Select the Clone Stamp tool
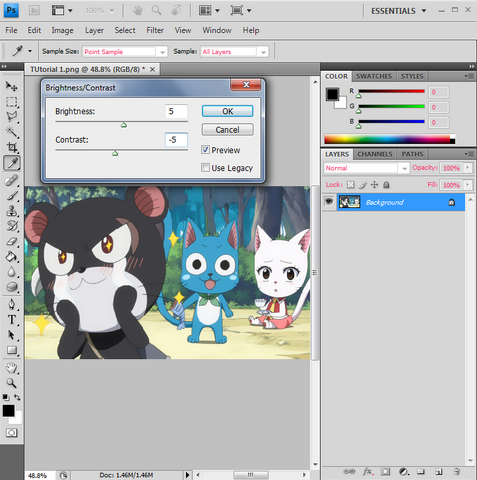 point(11,211)
